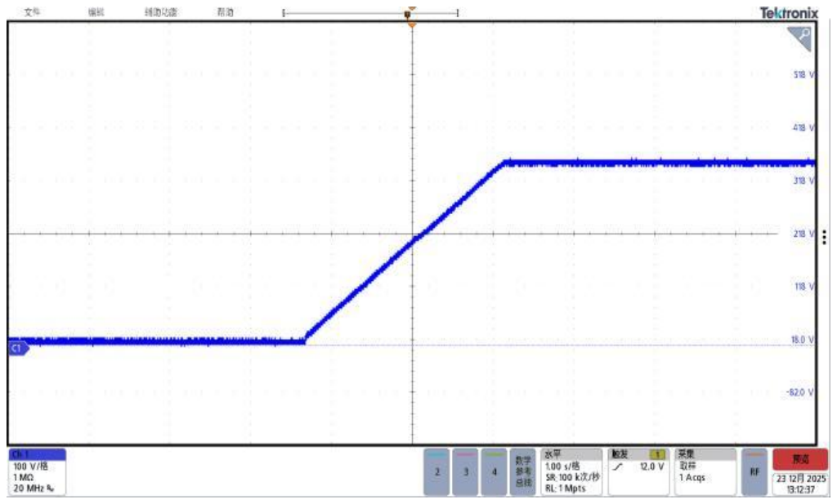Click the yellow trigger source 1 indicator
Image resolution: width=837 pixels, height=504 pixels.
click(657, 454)
